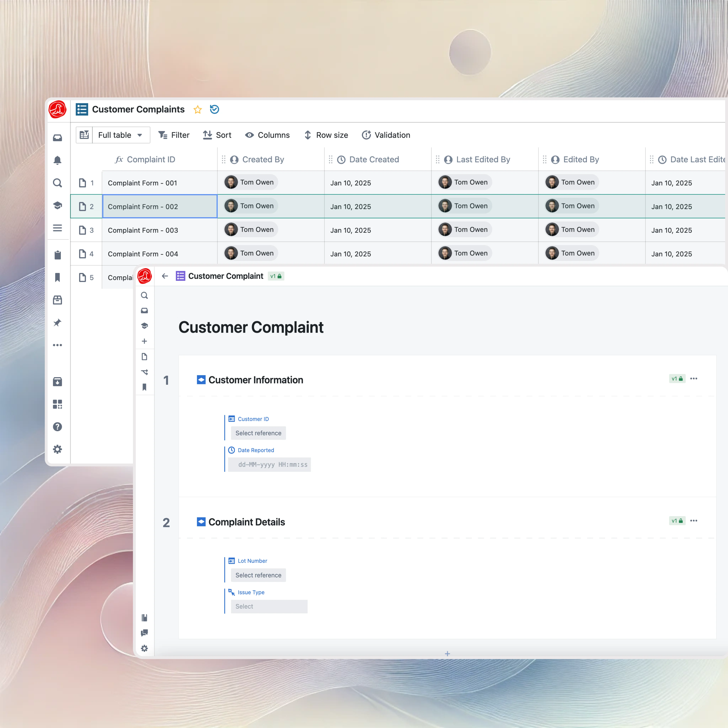Click the branching arrows icon in form sidebar
Image resolution: width=728 pixels, height=728 pixels.
point(144,372)
